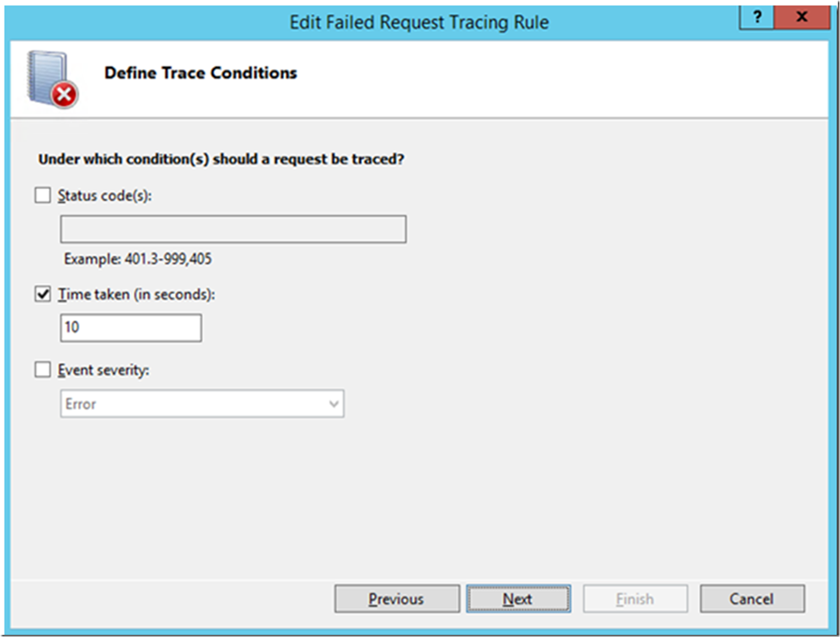Go back with the Previous button
840x637 pixels.
pos(396,599)
